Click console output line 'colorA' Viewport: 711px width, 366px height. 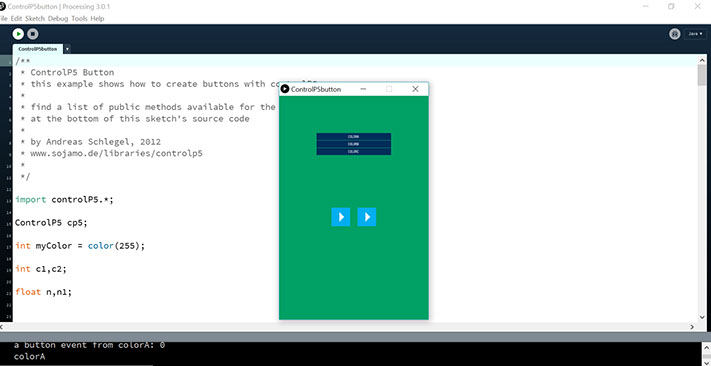pos(29,356)
